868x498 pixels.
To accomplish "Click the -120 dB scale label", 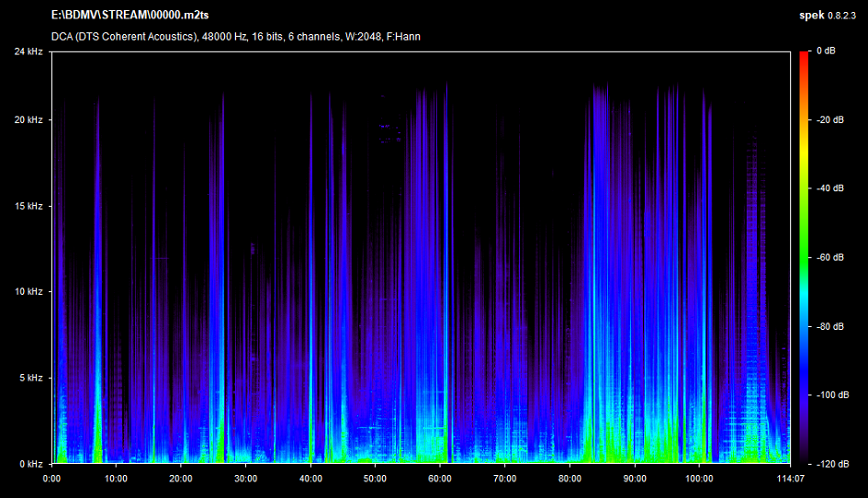I will (831, 464).
